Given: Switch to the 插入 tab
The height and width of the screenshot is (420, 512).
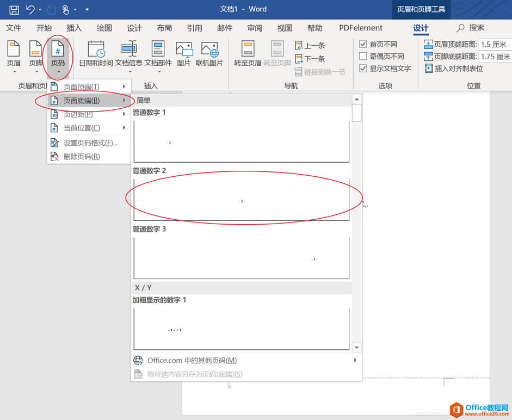Looking at the screenshot, I should click(74, 28).
